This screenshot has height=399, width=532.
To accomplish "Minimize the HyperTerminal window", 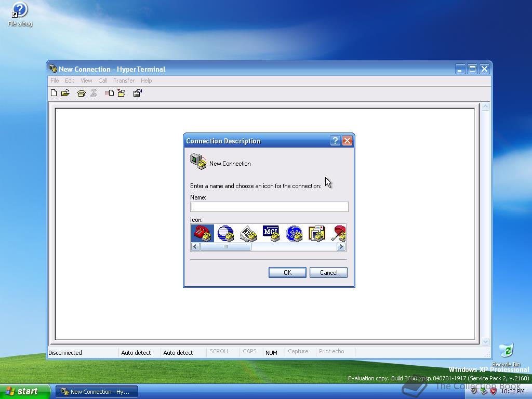I will point(460,69).
